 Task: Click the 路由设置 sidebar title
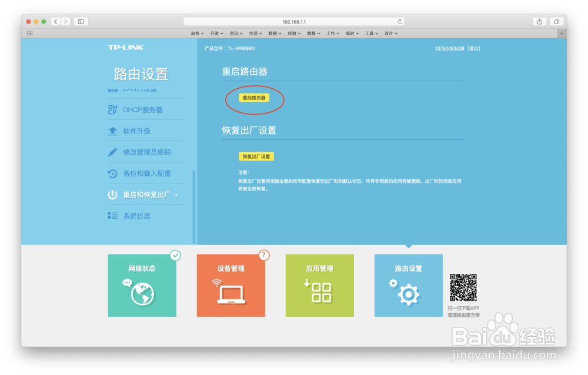[141, 74]
